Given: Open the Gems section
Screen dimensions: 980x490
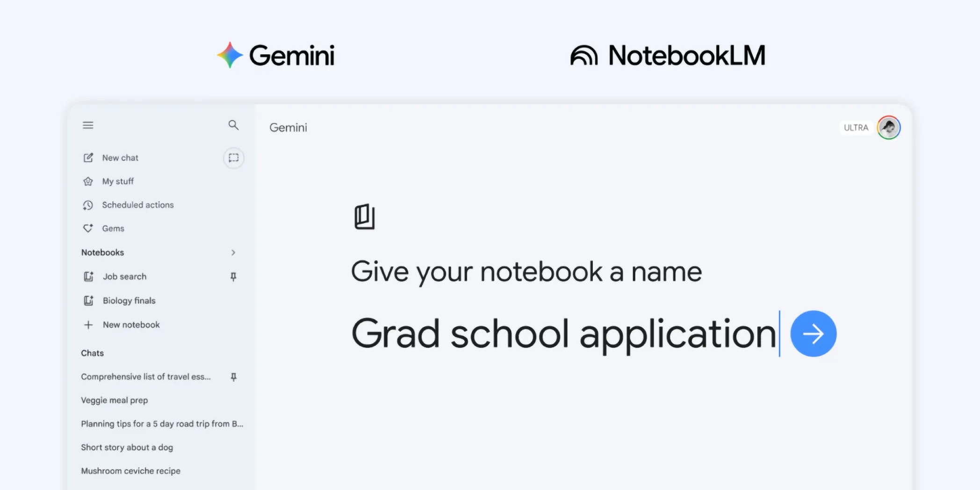Looking at the screenshot, I should tap(113, 228).
